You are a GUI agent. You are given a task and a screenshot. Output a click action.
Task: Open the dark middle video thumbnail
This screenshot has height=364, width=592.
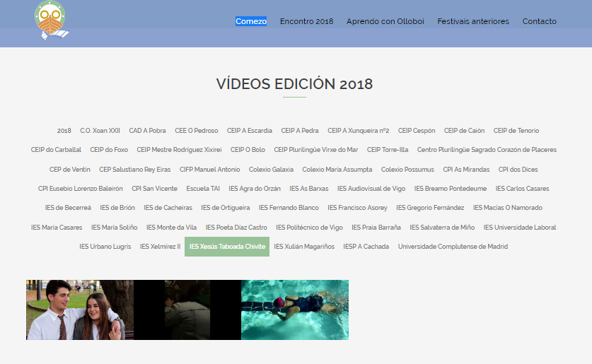pos(187,310)
